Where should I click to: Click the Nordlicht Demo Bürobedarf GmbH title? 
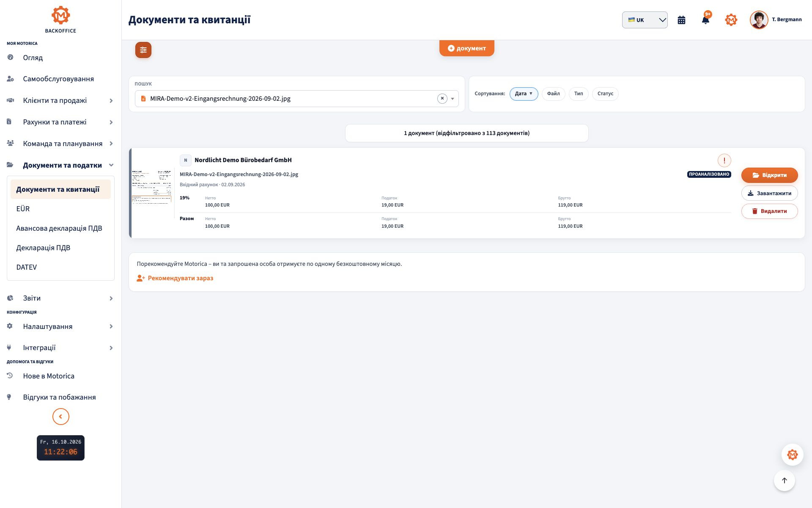[x=243, y=160]
